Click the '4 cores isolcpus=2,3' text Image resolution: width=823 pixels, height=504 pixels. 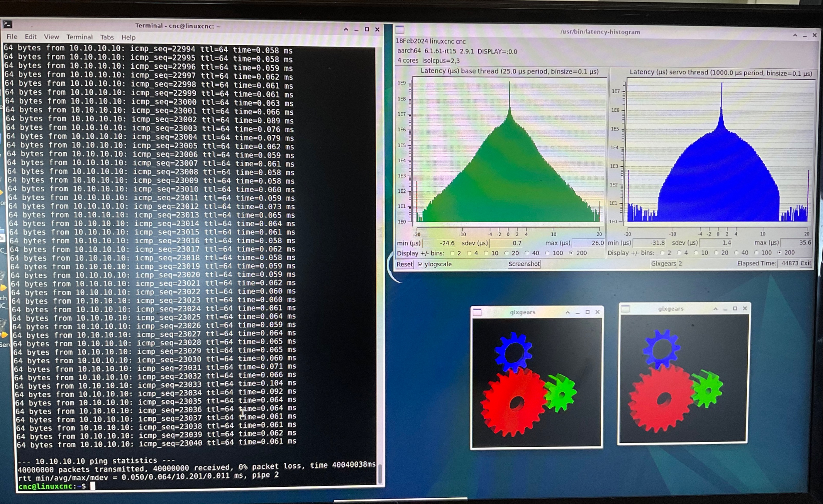pyautogui.click(x=428, y=60)
